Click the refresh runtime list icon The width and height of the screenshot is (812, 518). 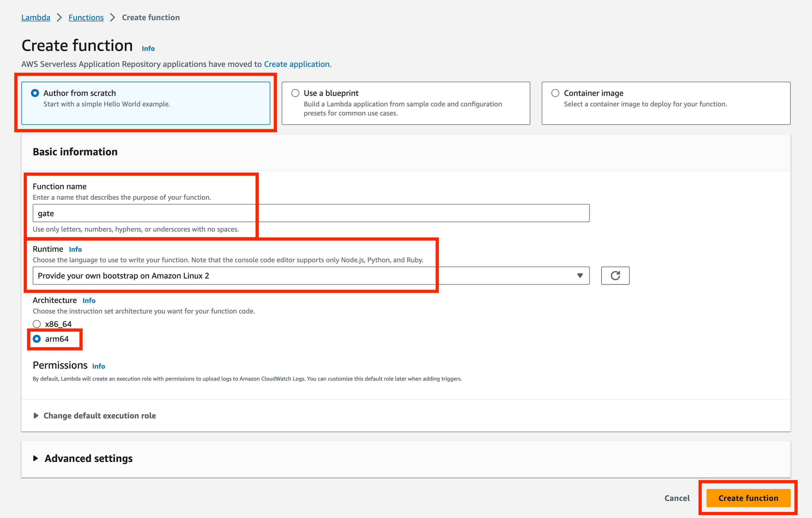click(x=615, y=276)
